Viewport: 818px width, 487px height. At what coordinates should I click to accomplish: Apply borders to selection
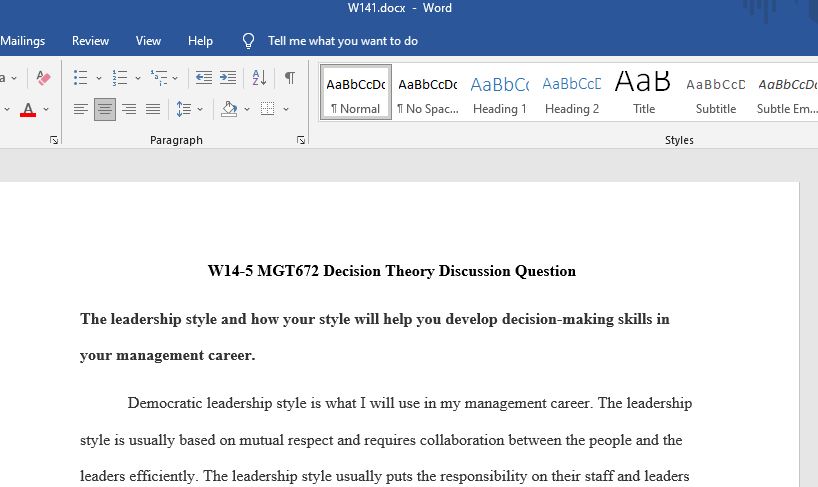coord(267,109)
